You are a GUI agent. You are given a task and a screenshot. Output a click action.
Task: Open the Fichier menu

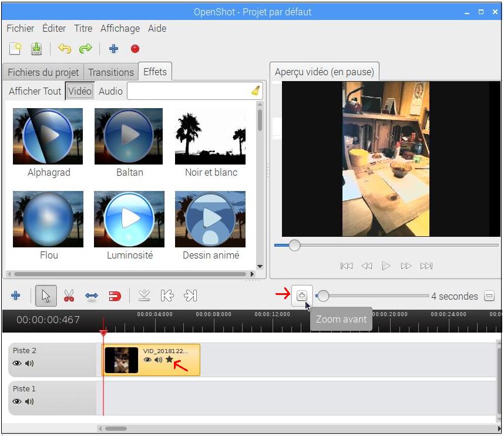tap(20, 28)
